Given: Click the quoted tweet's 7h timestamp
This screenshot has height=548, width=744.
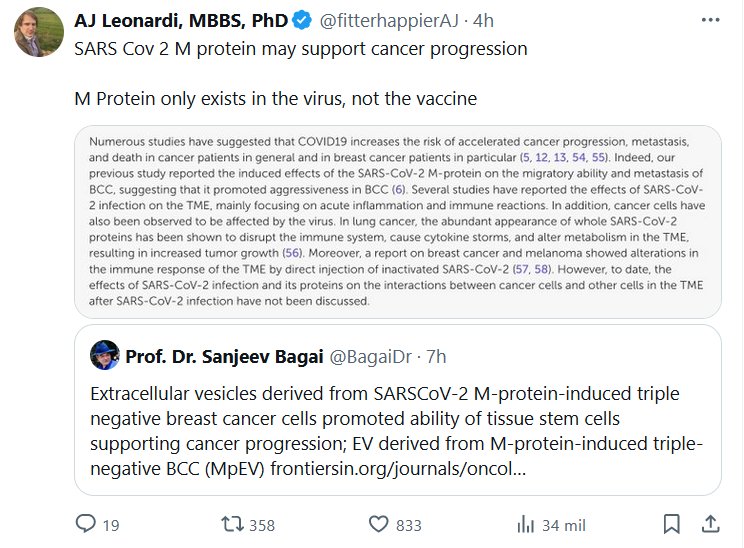Looking at the screenshot, I should point(436,354).
